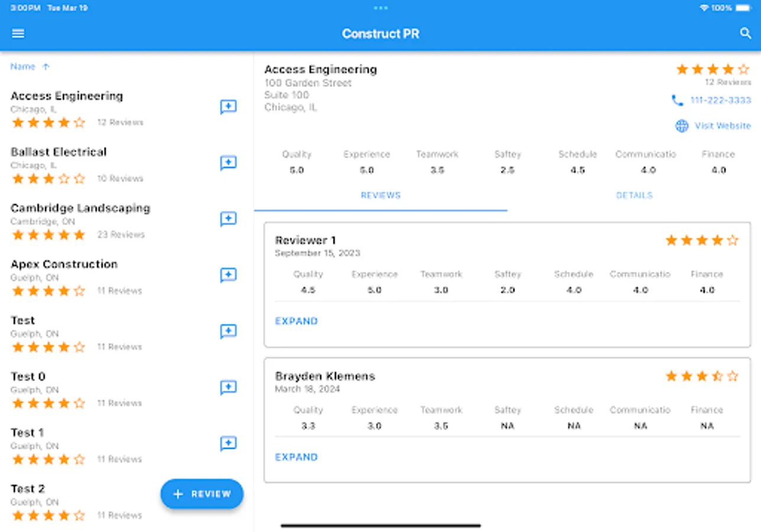Click the add-review icon next to Access Engineering
The height and width of the screenshot is (532, 761).
click(228, 107)
